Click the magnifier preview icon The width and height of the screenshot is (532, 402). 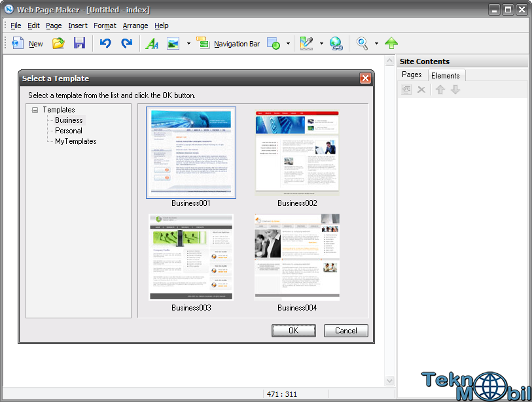click(x=362, y=43)
